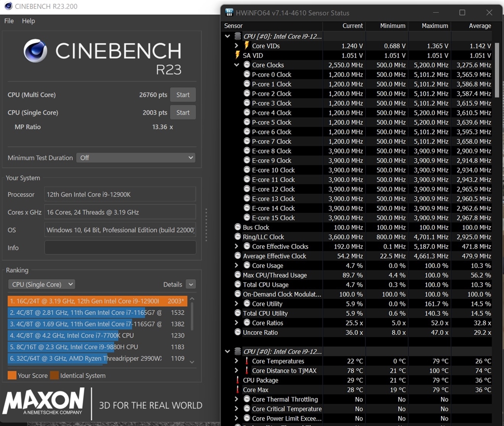Open the CPU (Single Core) ranking dropdown

41,284
